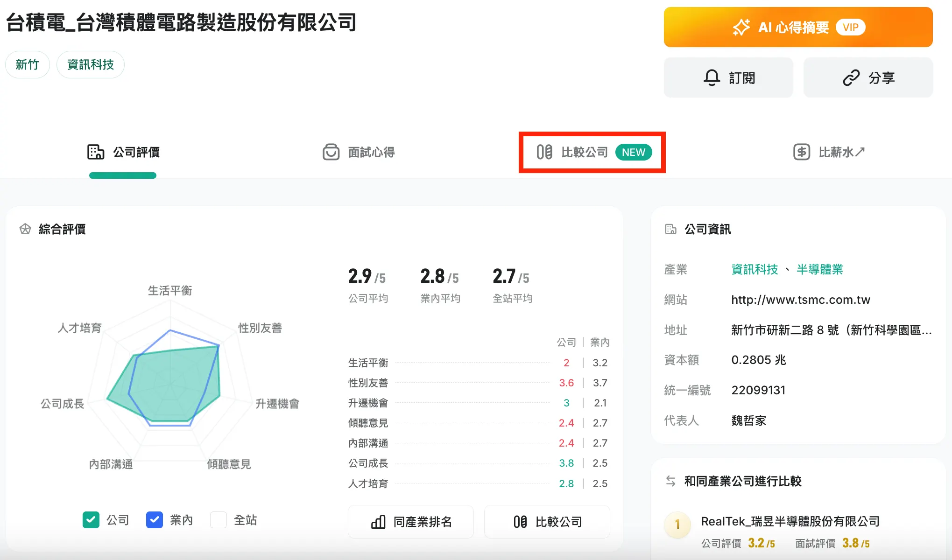Click the 公司成長 label on radar chart
The image size is (952, 560).
tap(62, 404)
